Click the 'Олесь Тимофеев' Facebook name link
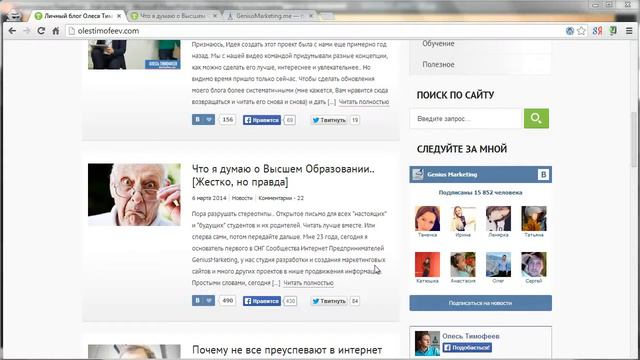 (471, 336)
